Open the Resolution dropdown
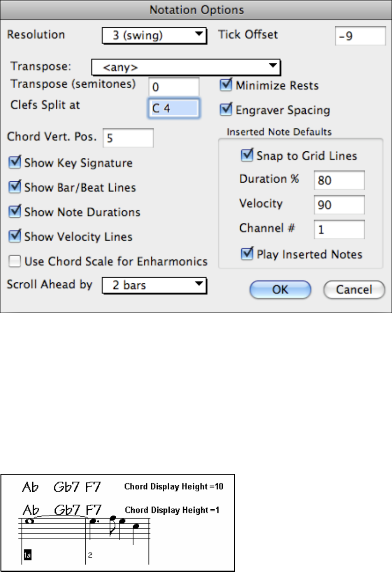Viewport: 392px width, 572px height. 154,36
